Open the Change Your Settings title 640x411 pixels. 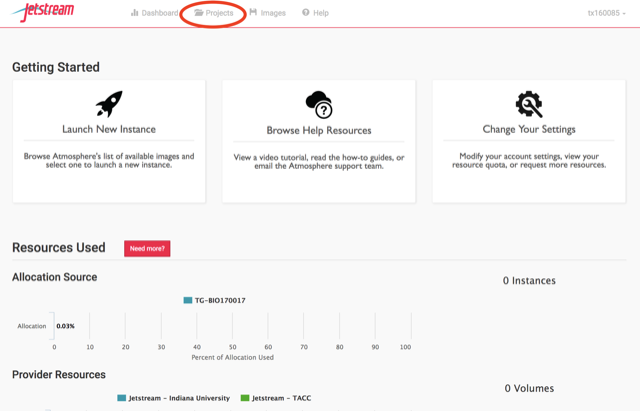click(x=529, y=129)
